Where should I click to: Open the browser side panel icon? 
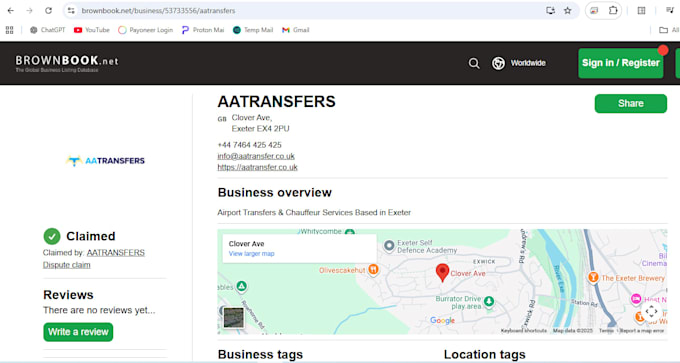pyautogui.click(x=641, y=10)
